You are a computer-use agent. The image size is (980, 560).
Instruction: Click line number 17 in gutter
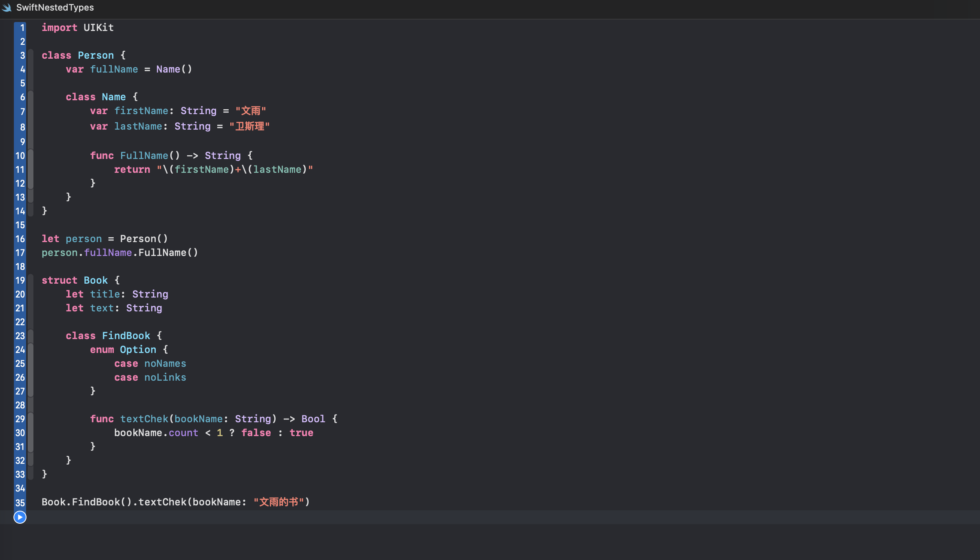[20, 253]
